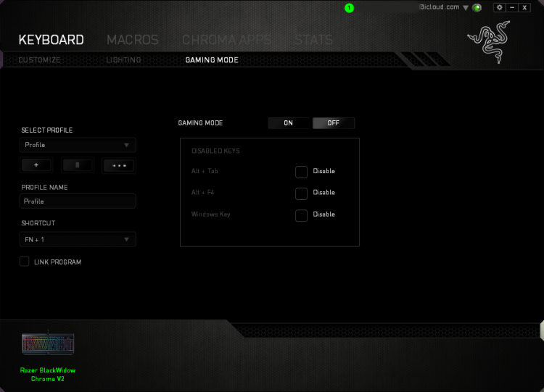544x392 pixels.
Task: Switch to the Macros tab
Action: coord(133,40)
